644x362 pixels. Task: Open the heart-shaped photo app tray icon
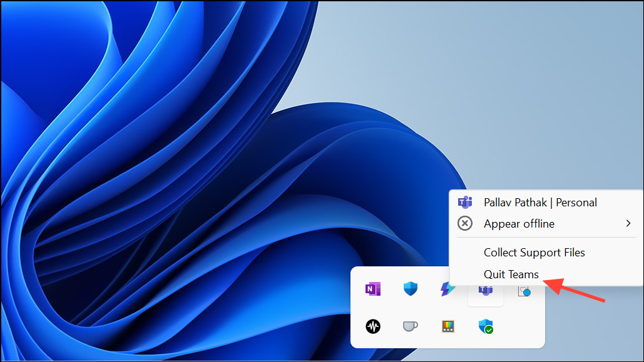tap(523, 289)
